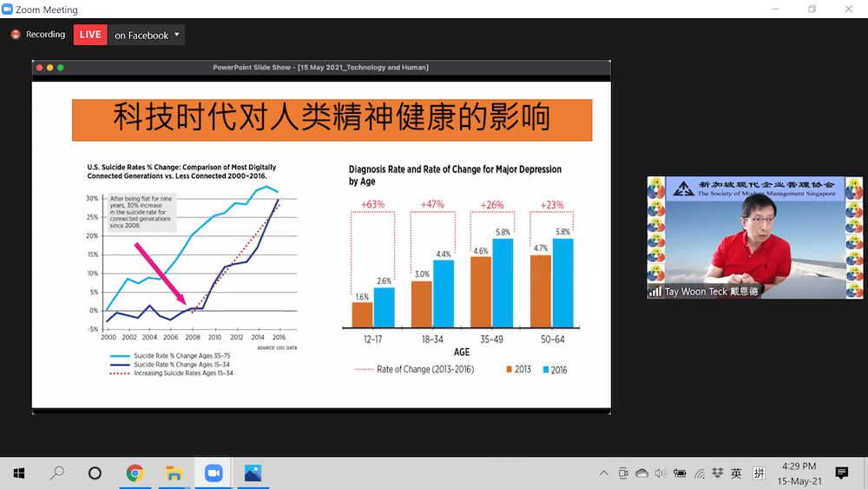Open the volume speaker control
Image resolution: width=868 pixels, height=489 pixels.
coord(661,473)
